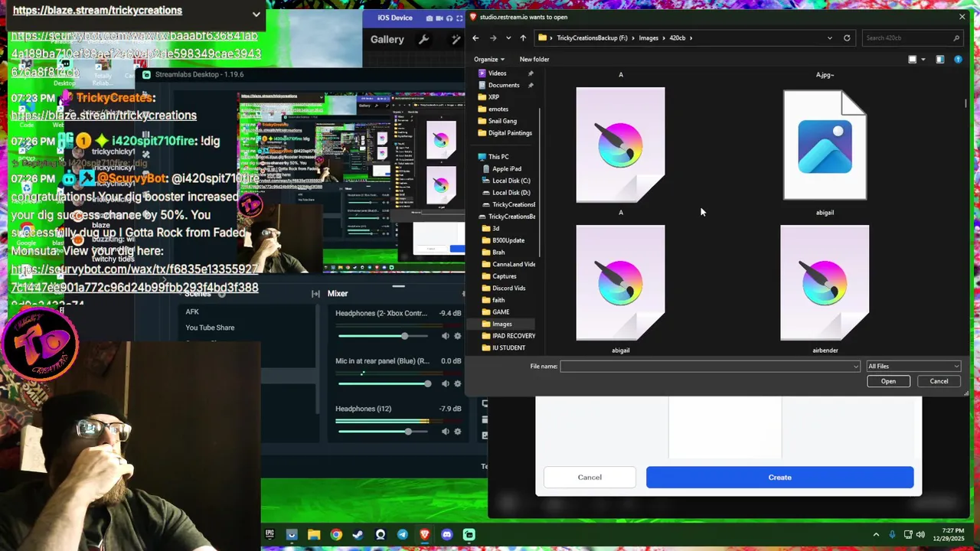Open settings gear for Headphones (i12)
This screenshot has width=980, height=551.
[x=458, y=432]
